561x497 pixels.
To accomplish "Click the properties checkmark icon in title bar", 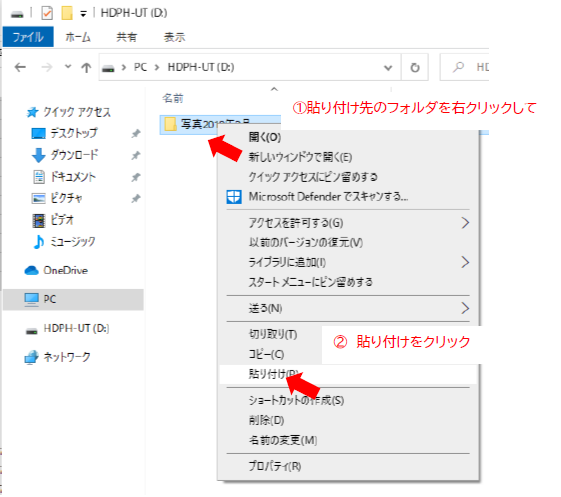I will (47, 14).
